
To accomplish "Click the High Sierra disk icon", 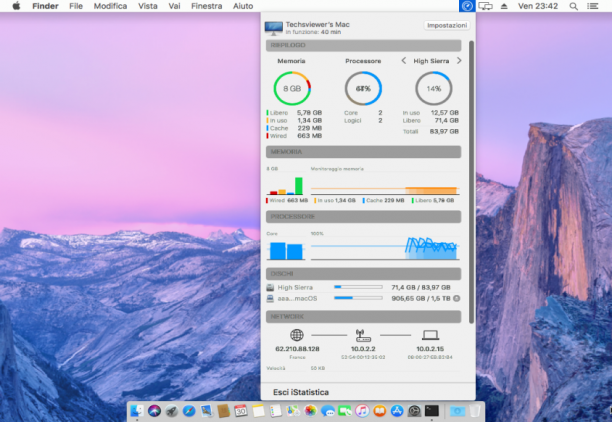I will click(x=270, y=287).
